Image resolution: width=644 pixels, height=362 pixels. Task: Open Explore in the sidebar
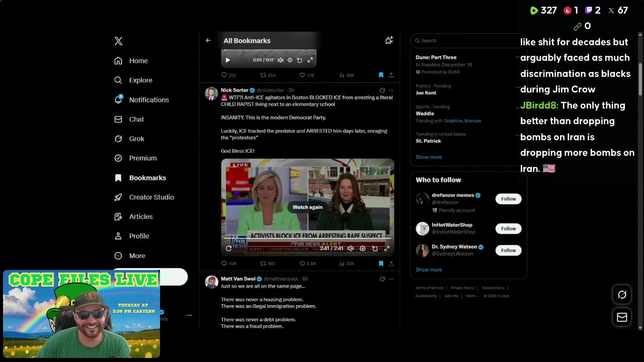pos(133,80)
